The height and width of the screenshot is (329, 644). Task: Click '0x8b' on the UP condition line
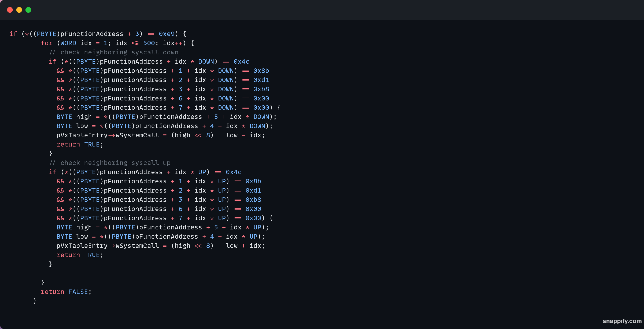tap(253, 181)
